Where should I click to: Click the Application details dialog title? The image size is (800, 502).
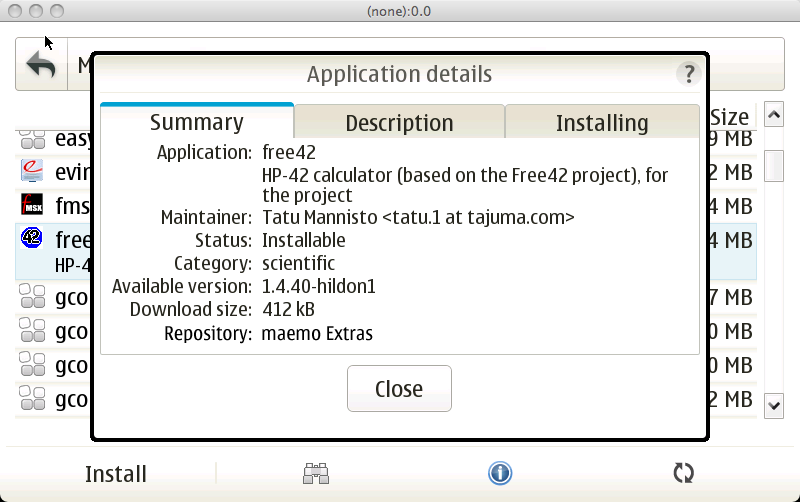pos(399,74)
